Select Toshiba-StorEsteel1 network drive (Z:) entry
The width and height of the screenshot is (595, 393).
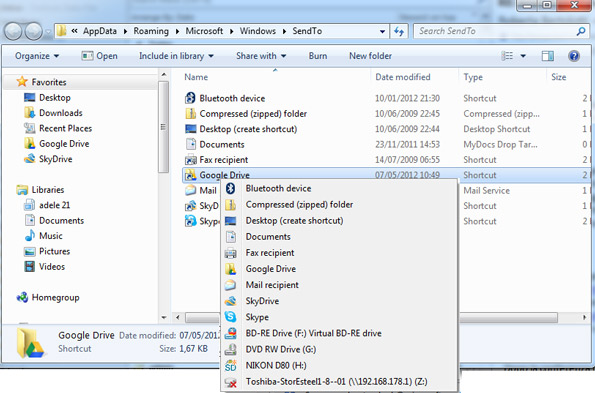coord(339,382)
